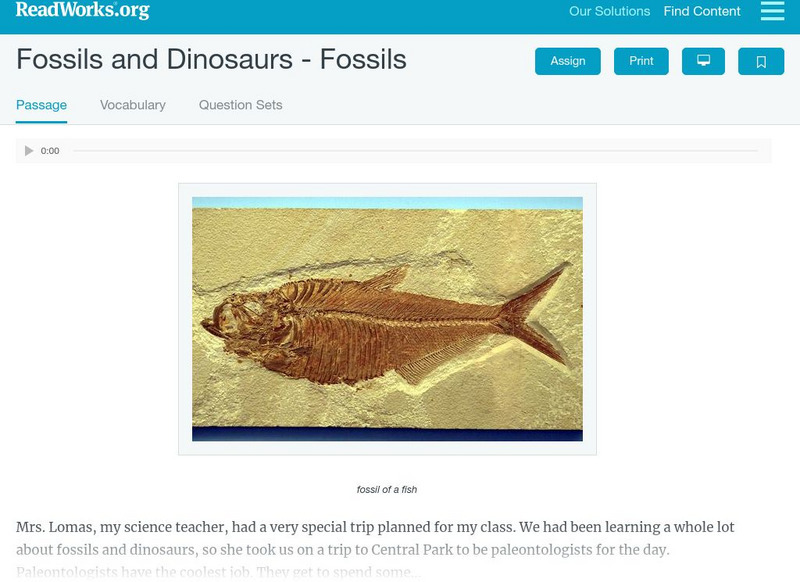Screen dimensions: 800x582
Task: Select the Passage tab
Action: point(41,105)
